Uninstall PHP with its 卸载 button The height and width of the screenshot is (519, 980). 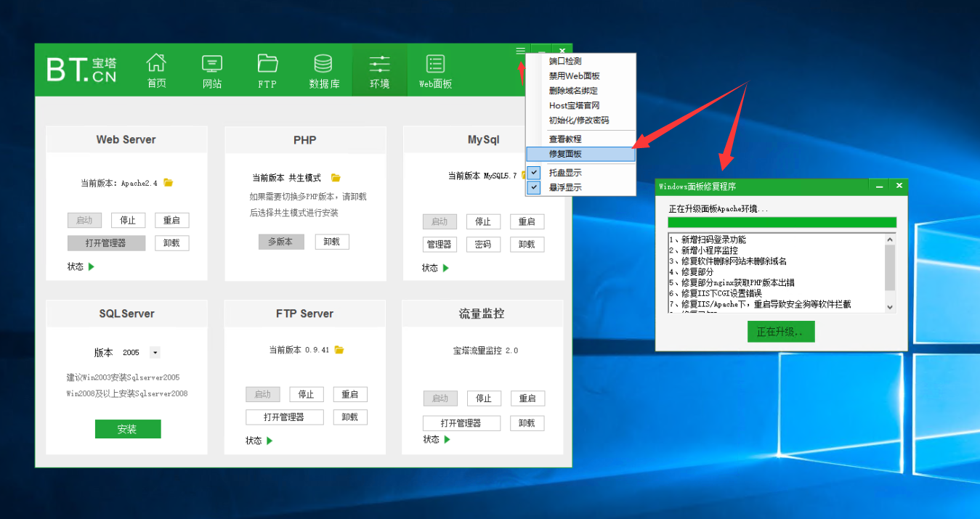point(332,242)
